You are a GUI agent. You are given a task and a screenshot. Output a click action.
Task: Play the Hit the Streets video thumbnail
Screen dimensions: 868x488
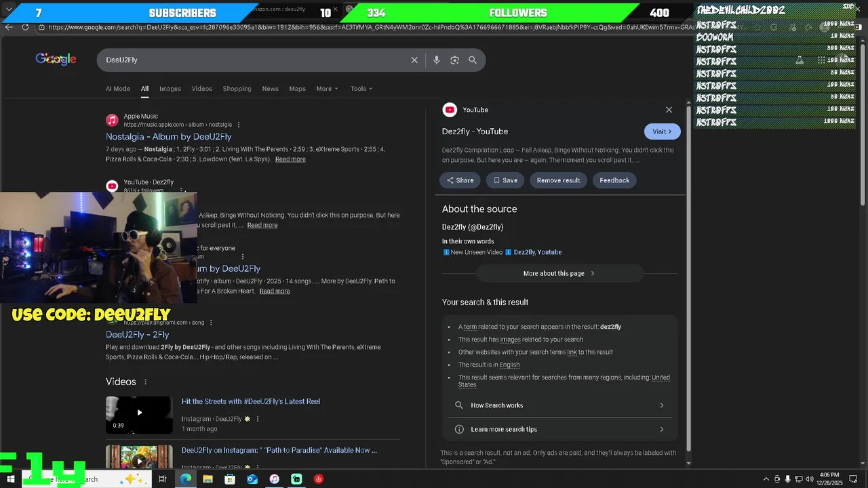[x=139, y=415]
